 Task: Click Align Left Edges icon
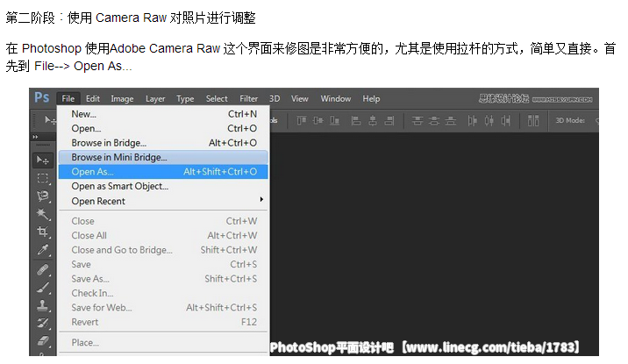tap(355, 120)
